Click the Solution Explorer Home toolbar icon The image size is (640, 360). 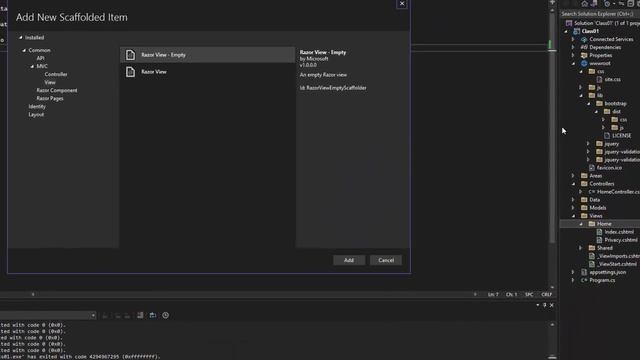(584, 4)
